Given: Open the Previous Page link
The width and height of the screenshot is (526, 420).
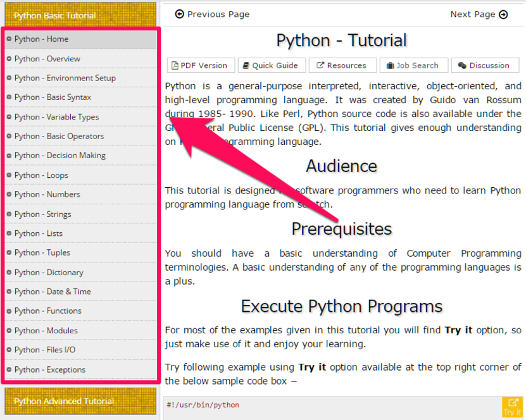Looking at the screenshot, I should click(x=212, y=14).
